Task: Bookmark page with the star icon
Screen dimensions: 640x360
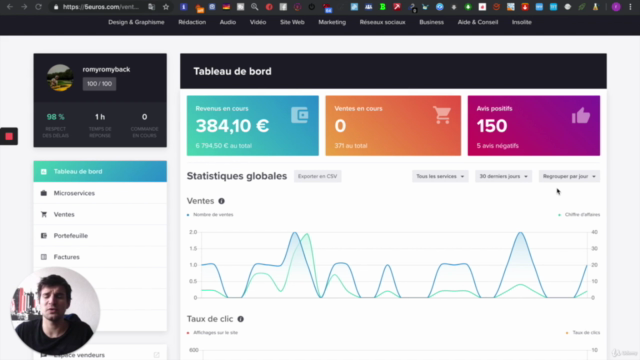Action: point(166,7)
